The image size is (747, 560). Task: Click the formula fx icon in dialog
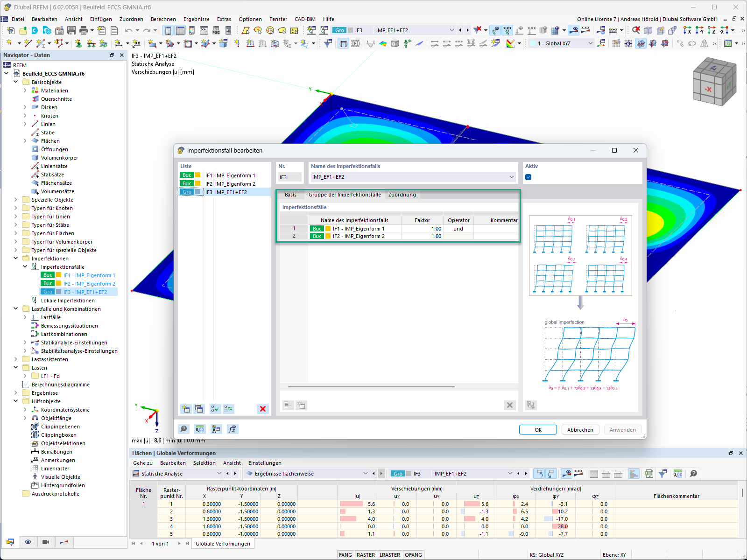[232, 429]
